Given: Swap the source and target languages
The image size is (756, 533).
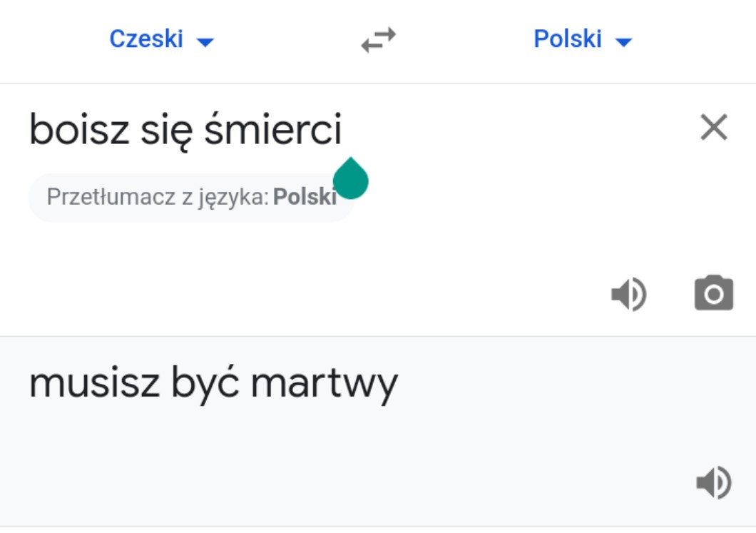Looking at the screenshot, I should [x=378, y=40].
